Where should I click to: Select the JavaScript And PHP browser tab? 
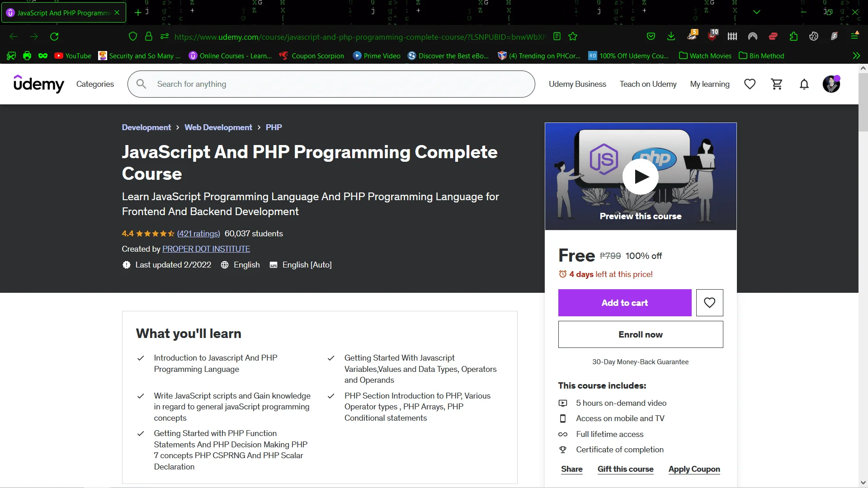(63, 13)
